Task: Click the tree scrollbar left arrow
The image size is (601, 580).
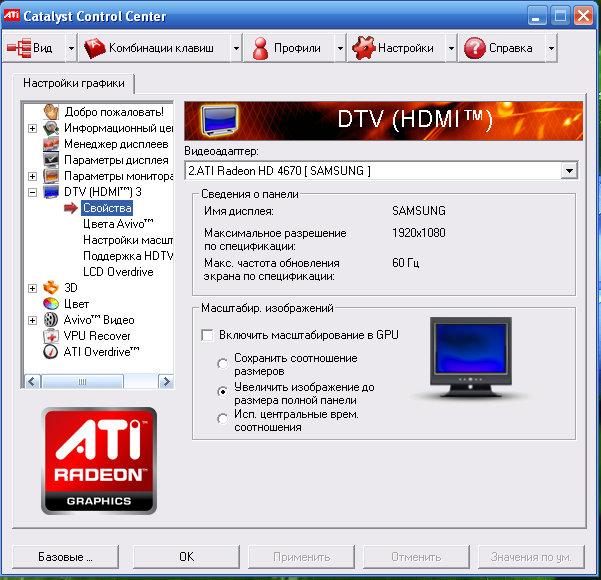Action: (x=31, y=381)
